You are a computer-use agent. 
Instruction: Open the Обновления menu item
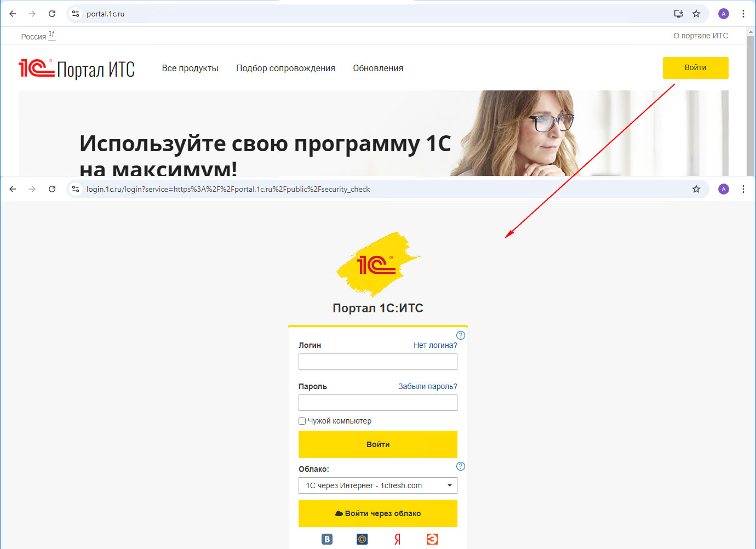pyautogui.click(x=378, y=68)
